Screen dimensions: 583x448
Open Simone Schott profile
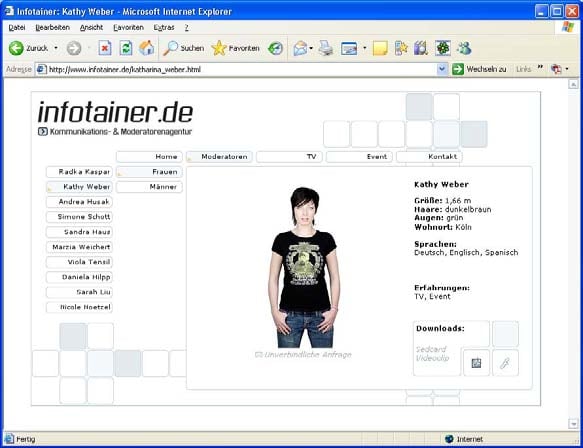[79, 217]
